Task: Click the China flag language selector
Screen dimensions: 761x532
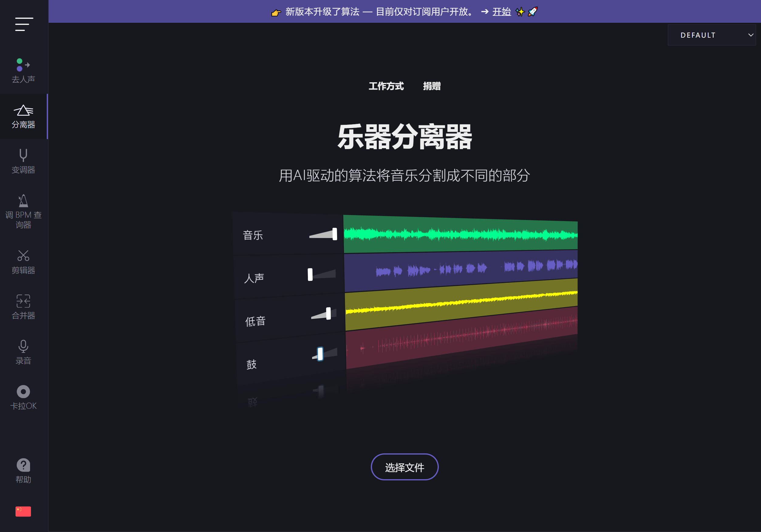Action: coord(23,511)
